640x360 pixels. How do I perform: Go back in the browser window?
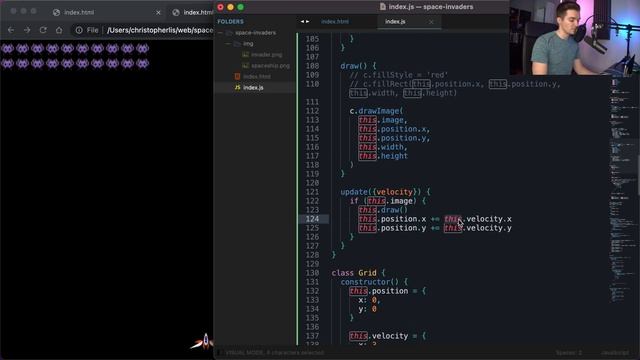pos(11,30)
